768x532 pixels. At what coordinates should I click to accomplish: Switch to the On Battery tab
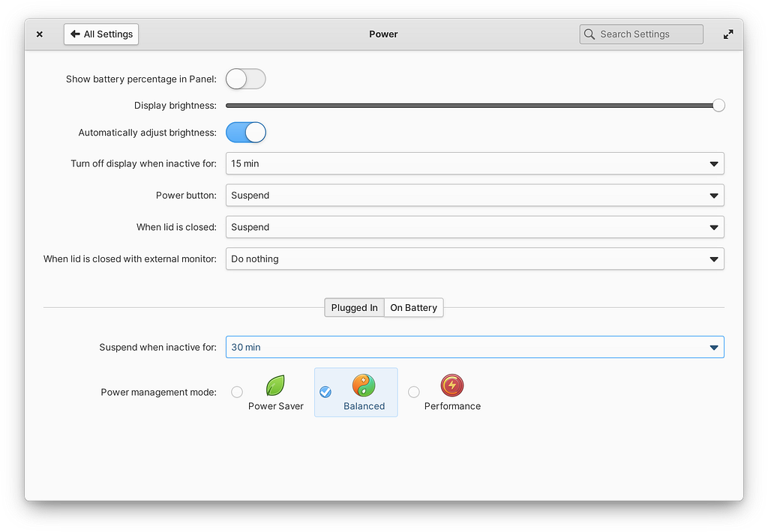tap(414, 308)
